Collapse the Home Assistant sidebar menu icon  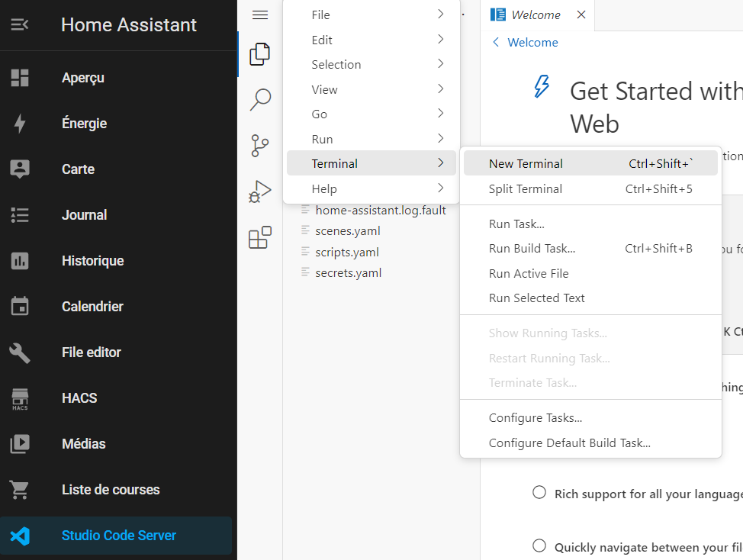click(x=20, y=24)
